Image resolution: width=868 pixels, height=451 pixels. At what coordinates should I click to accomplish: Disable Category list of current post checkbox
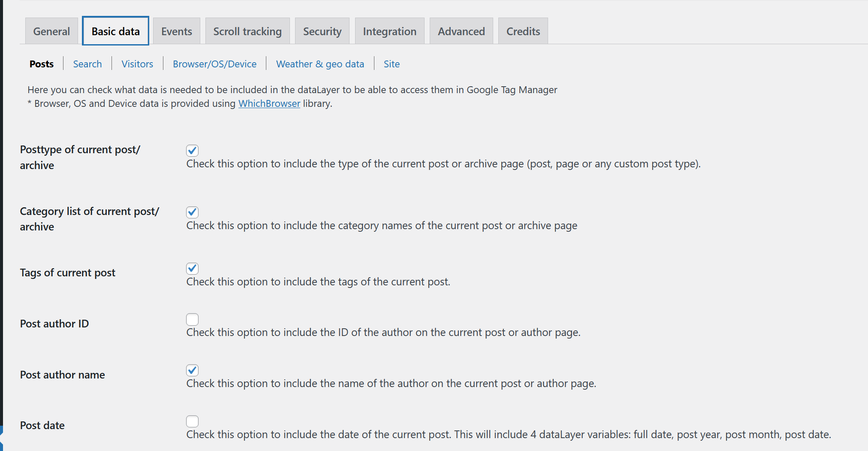(192, 212)
